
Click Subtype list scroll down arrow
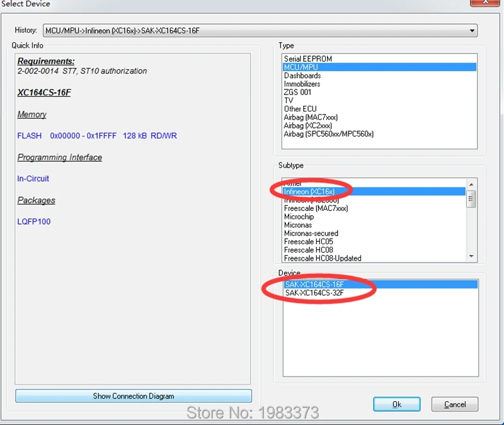[x=471, y=256]
